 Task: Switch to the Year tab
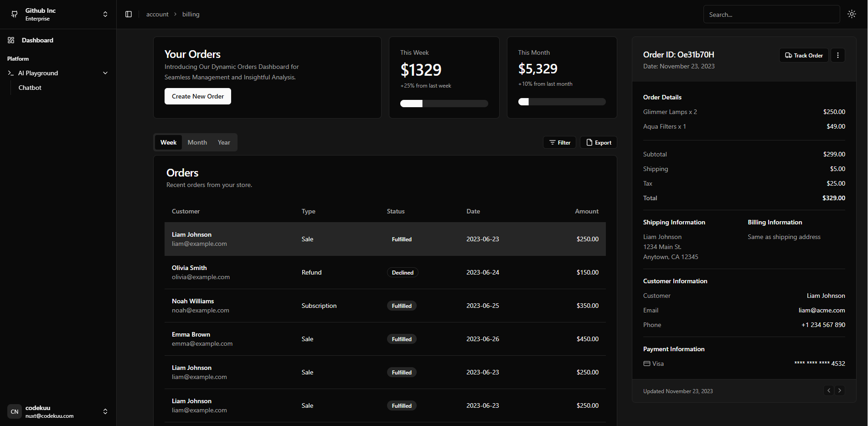pyautogui.click(x=224, y=142)
